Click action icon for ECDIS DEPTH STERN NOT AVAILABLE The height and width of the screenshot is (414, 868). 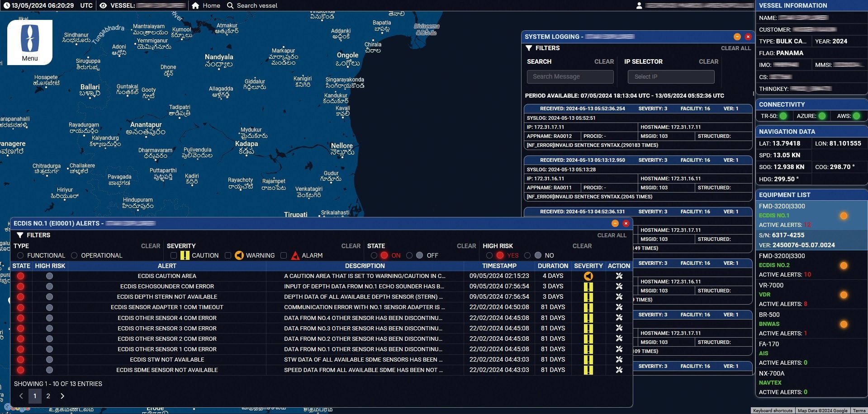click(x=619, y=296)
